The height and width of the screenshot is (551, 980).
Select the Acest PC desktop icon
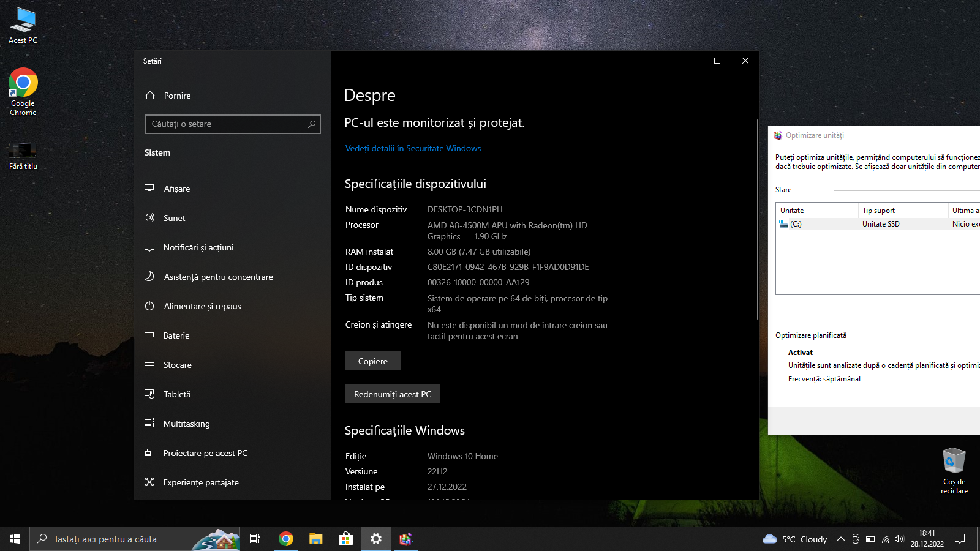23,26
